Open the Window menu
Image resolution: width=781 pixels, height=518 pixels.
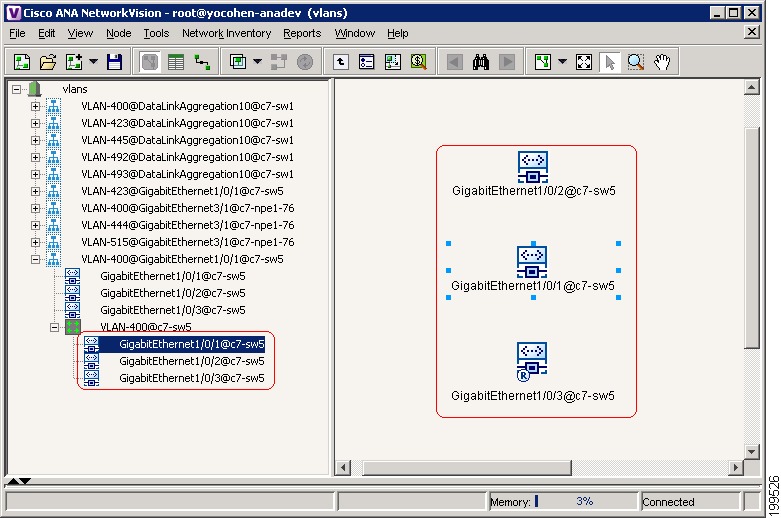355,33
